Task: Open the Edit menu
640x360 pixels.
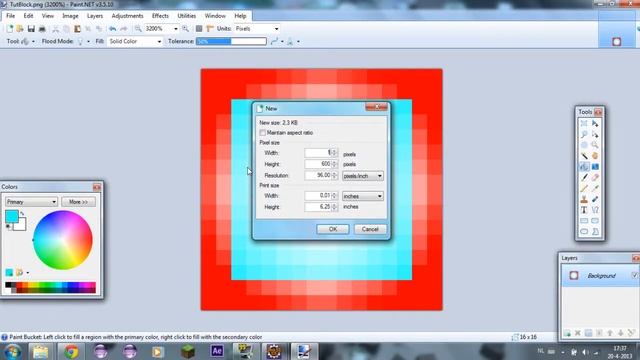Action: pos(28,16)
